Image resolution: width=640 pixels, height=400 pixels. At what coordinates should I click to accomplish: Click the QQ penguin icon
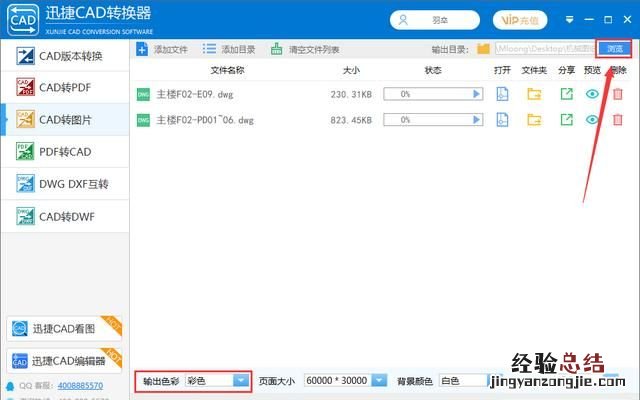pyautogui.click(x=10, y=386)
